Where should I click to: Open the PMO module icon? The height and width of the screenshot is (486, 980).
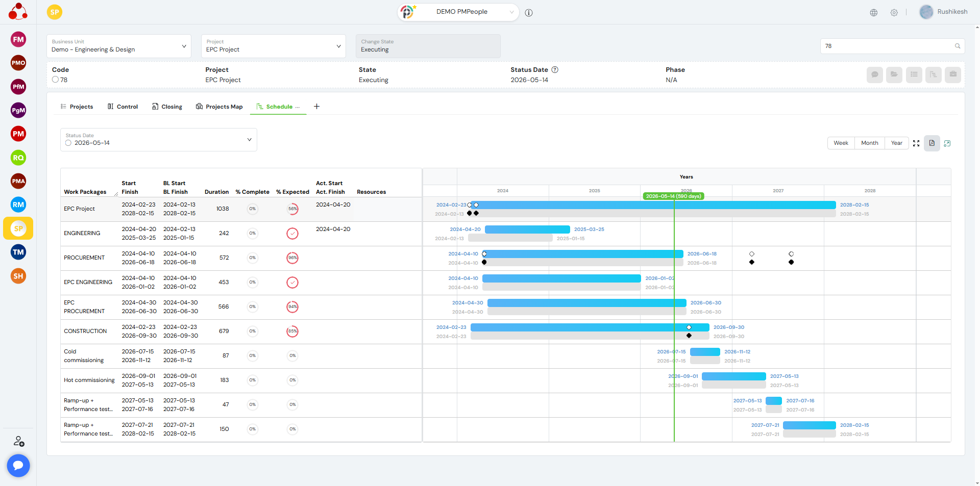pos(18,63)
